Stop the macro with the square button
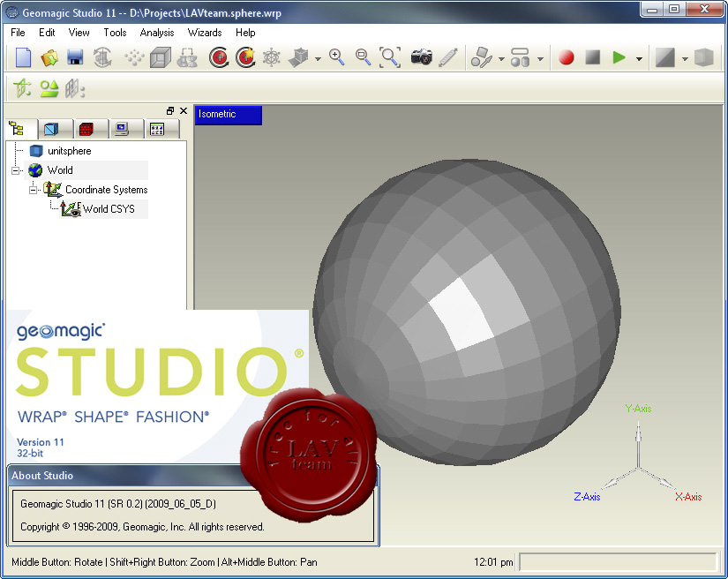This screenshot has width=728, height=579. coord(593,57)
